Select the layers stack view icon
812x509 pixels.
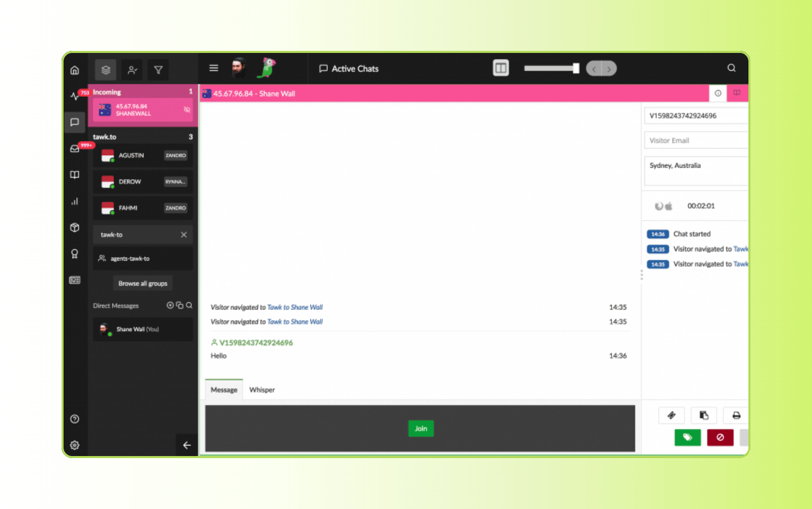[x=106, y=70]
